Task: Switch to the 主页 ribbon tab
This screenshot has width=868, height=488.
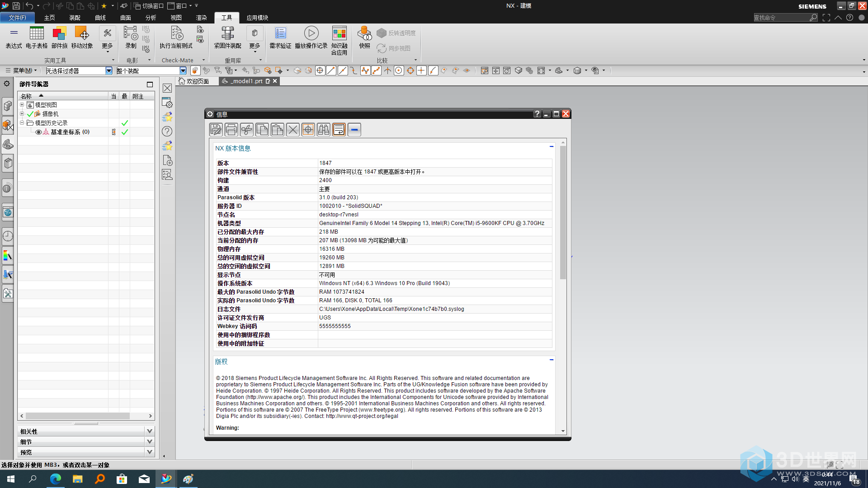Action: pos(49,18)
